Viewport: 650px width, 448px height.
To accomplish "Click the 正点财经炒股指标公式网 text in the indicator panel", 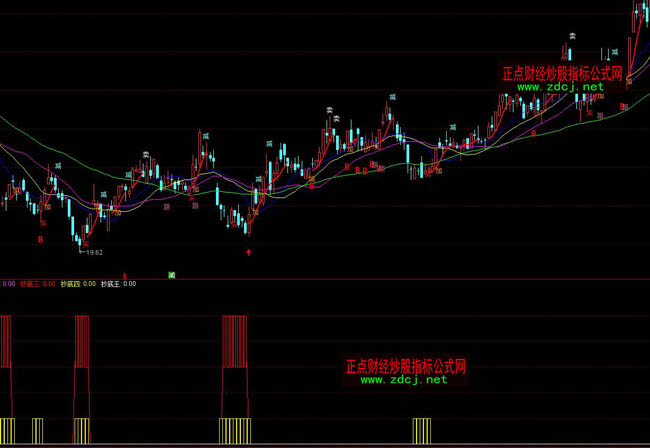I will click(405, 366).
